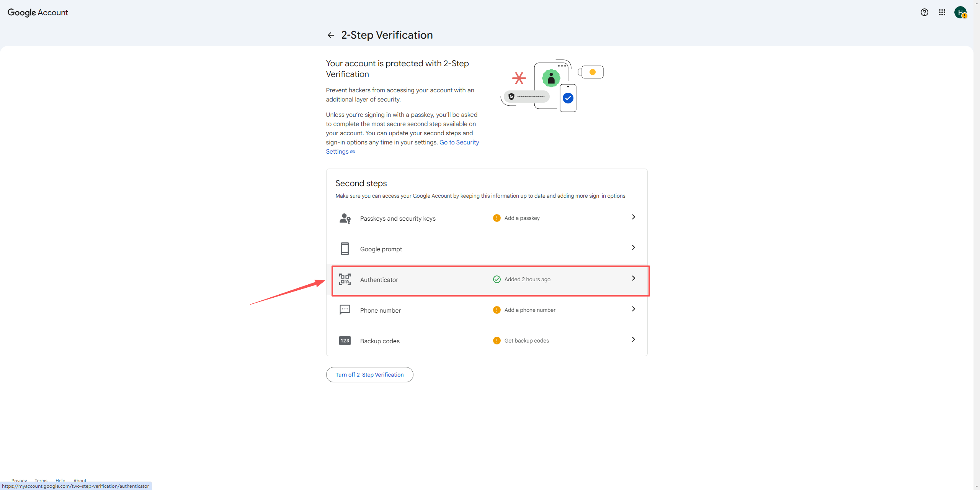
Task: Turn off 2-Step Verification button
Action: (369, 375)
